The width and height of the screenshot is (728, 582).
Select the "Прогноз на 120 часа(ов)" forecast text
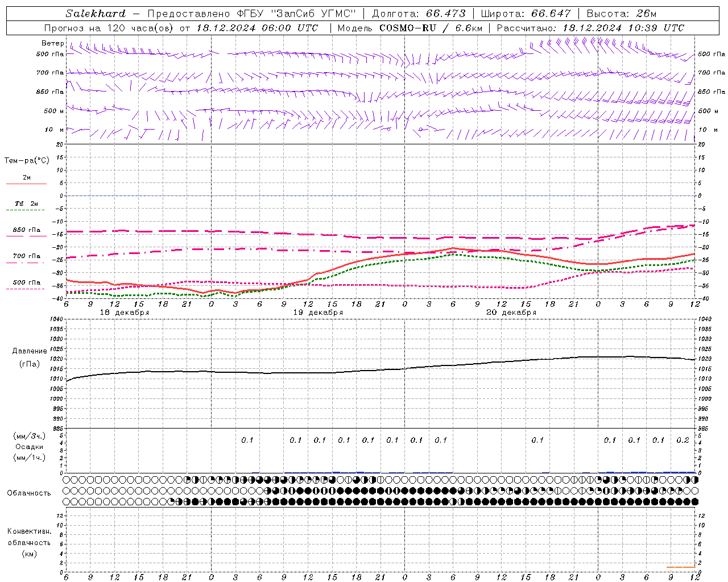tap(109, 28)
